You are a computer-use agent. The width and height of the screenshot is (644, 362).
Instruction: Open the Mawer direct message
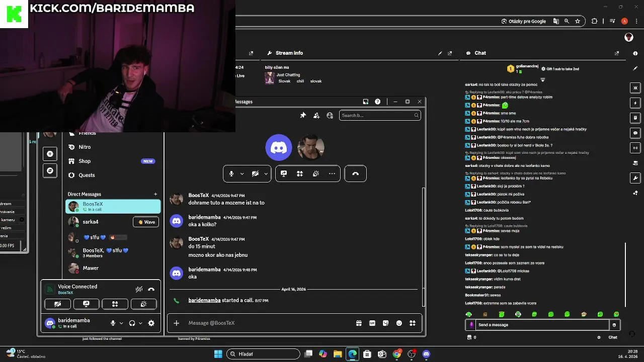113,268
